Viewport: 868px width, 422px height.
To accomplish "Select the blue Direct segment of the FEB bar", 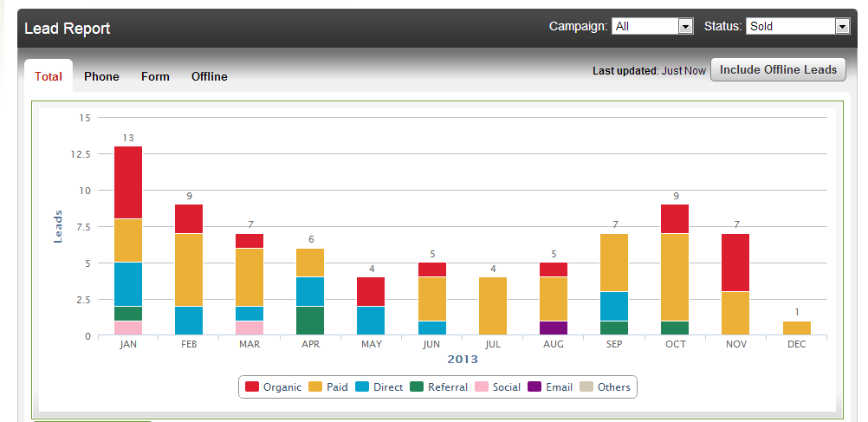I will 189,321.
